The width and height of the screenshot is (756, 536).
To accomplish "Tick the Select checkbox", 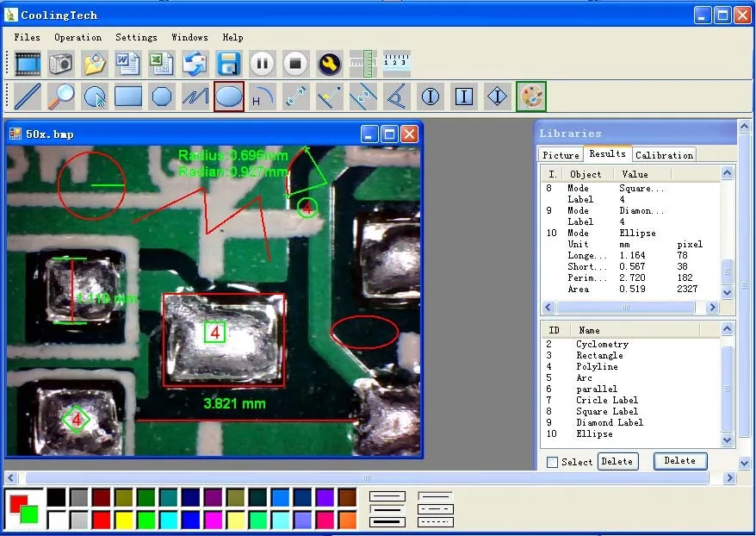I will [x=553, y=462].
